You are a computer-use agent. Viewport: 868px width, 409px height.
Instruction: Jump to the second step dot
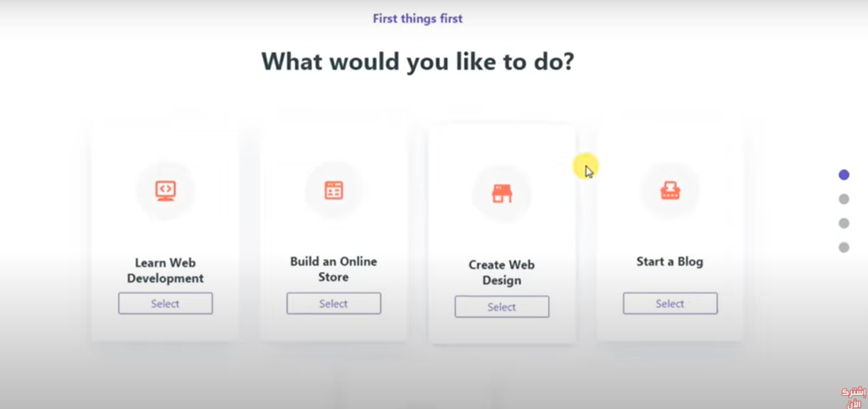tap(844, 199)
